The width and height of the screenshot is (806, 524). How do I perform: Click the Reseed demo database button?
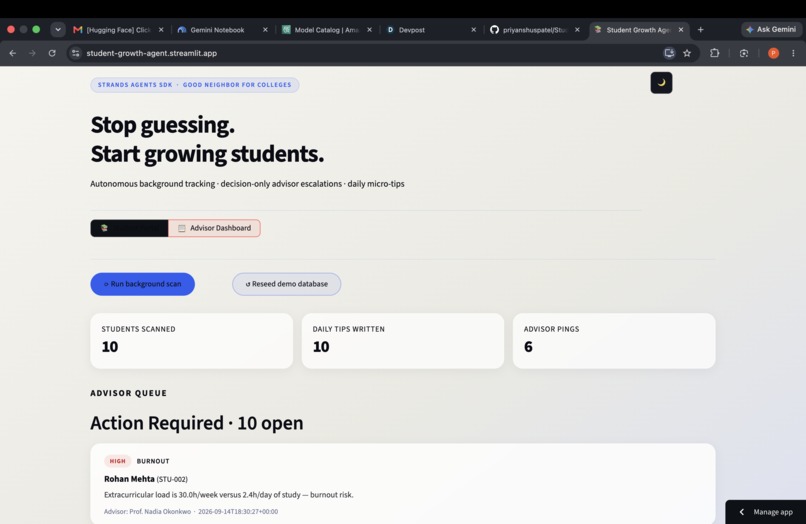286,284
